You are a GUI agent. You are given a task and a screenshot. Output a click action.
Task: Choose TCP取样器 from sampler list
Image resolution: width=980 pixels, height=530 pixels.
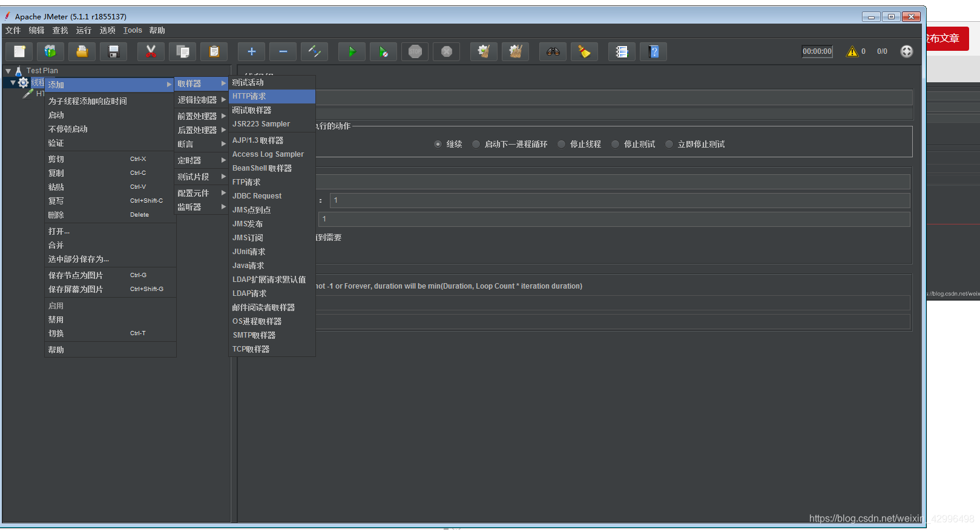272,349
